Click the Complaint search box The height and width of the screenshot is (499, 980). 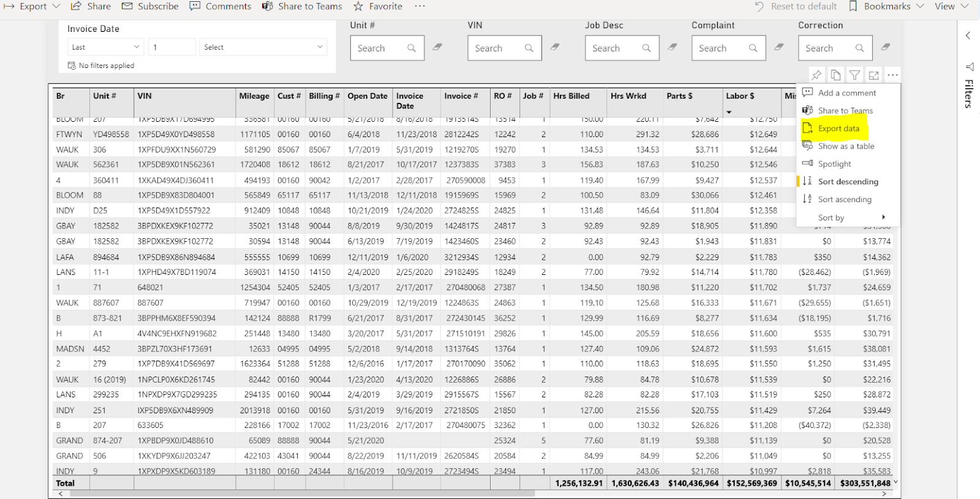[x=729, y=48]
